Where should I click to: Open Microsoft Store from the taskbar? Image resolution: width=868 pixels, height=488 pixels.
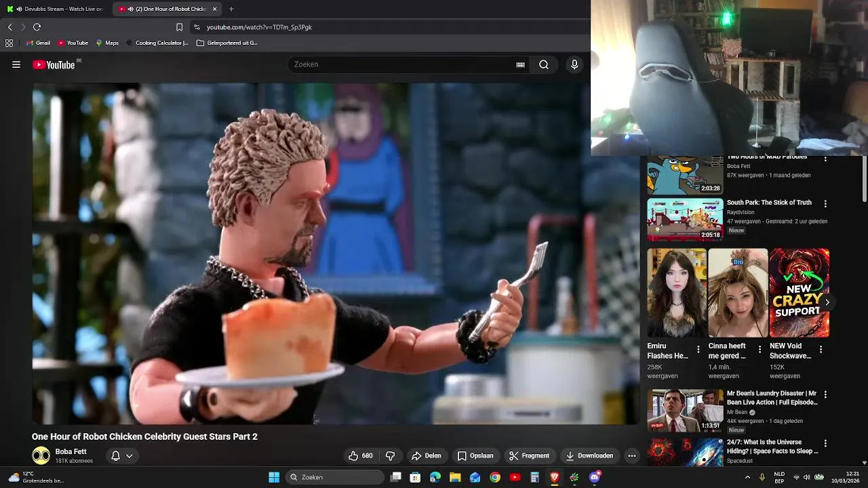(x=415, y=477)
